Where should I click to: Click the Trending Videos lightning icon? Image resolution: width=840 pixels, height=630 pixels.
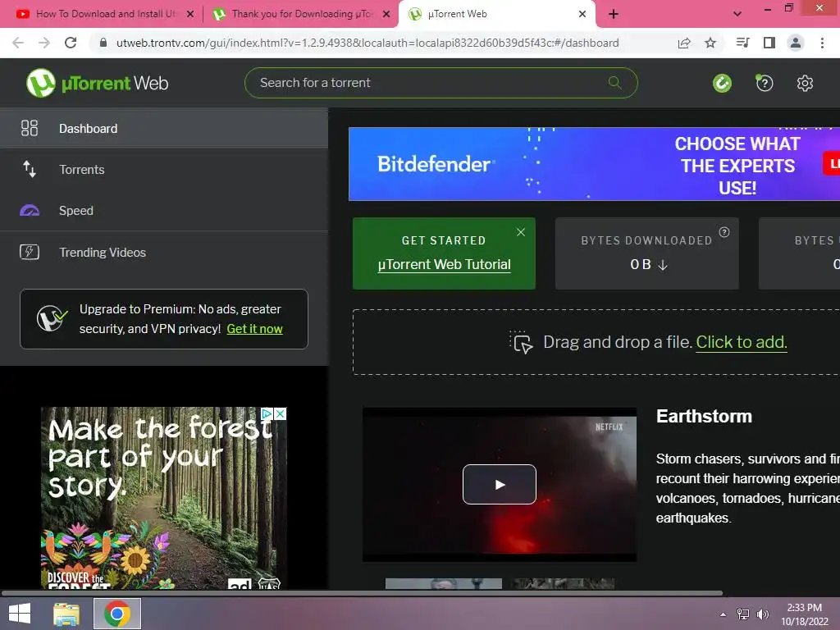[x=30, y=252]
